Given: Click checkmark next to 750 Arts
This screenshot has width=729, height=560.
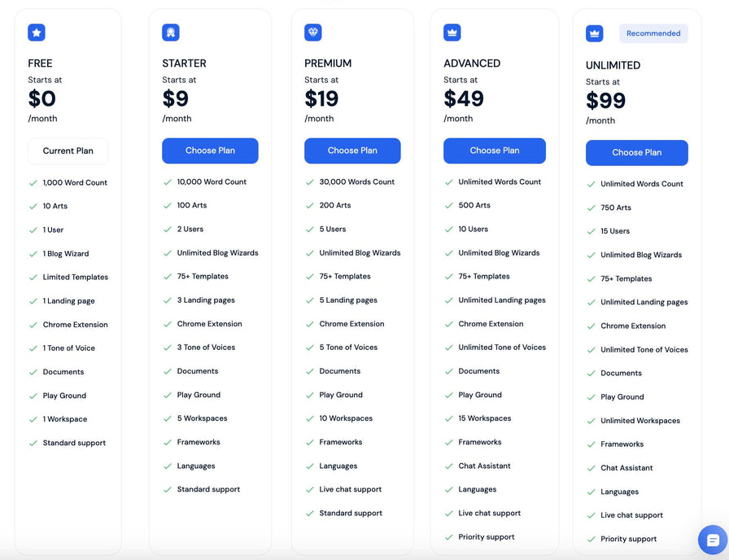Looking at the screenshot, I should [591, 208].
